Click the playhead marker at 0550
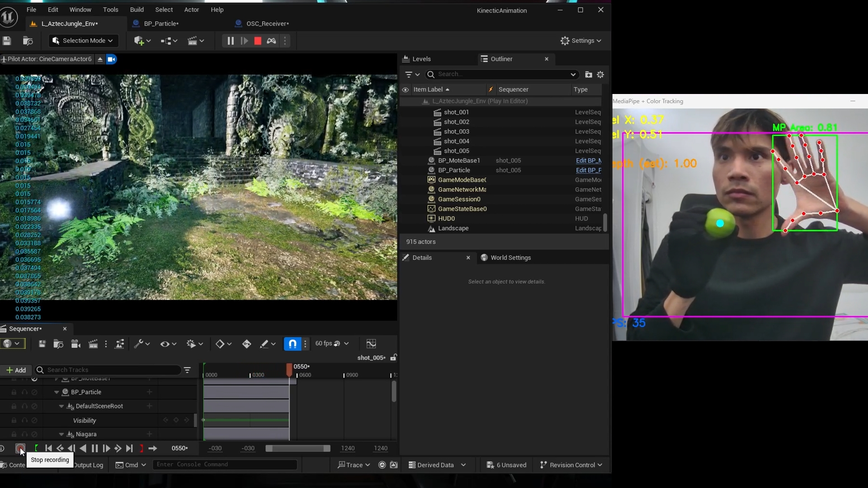Screen dimensions: 868x488 (289, 370)
